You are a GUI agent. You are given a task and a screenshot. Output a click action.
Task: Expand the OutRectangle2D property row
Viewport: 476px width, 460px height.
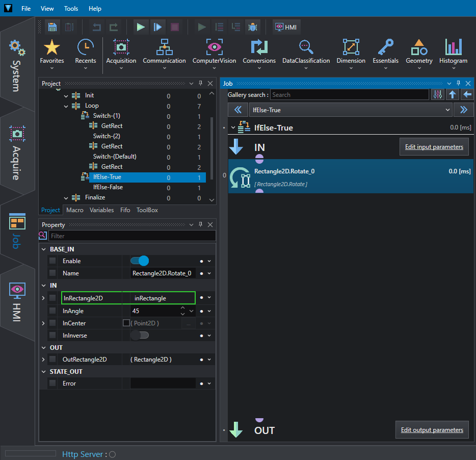pyautogui.click(x=43, y=360)
